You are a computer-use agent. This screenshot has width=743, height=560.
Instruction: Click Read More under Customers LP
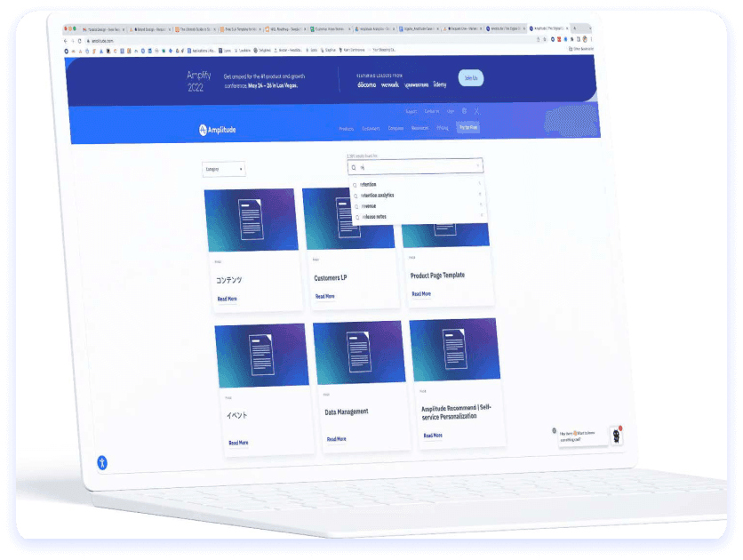pyautogui.click(x=324, y=296)
